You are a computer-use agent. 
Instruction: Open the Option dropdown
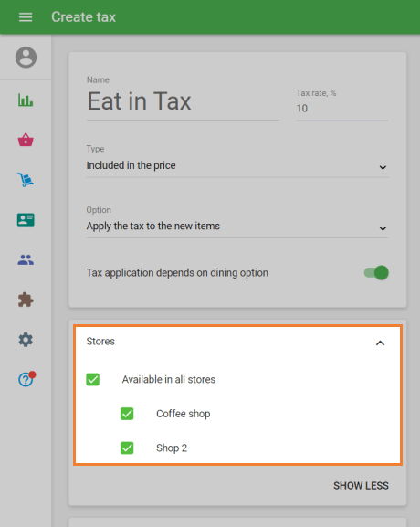[237, 227]
